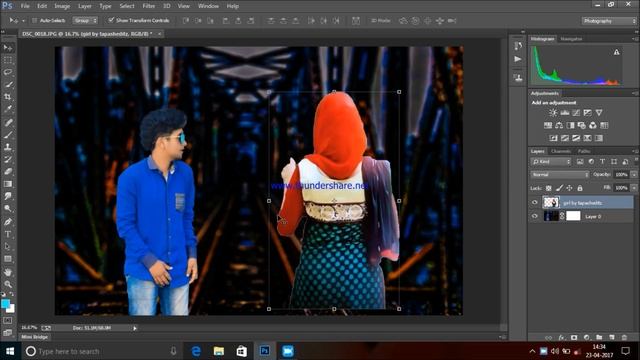This screenshot has width=640, height=360.
Task: Click the histogram cached data warning
Action: pyautogui.click(x=616, y=52)
